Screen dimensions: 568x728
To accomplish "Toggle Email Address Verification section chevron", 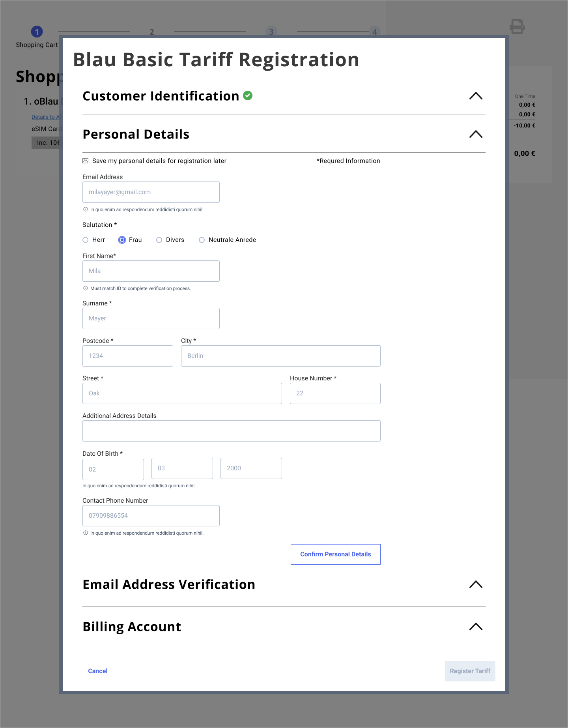I will pos(476,584).
